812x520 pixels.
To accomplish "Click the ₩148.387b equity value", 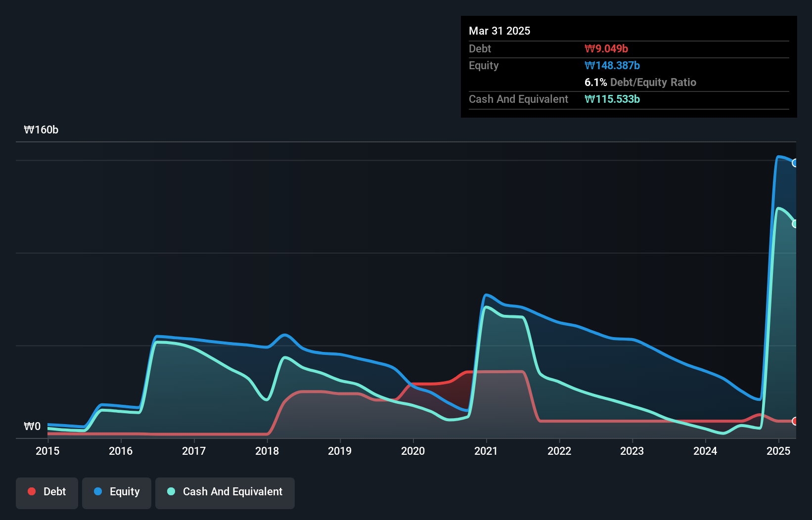I will 612,65.
